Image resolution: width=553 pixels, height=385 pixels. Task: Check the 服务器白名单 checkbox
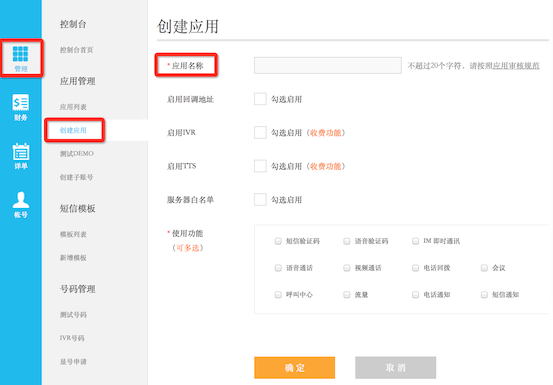[x=260, y=200]
